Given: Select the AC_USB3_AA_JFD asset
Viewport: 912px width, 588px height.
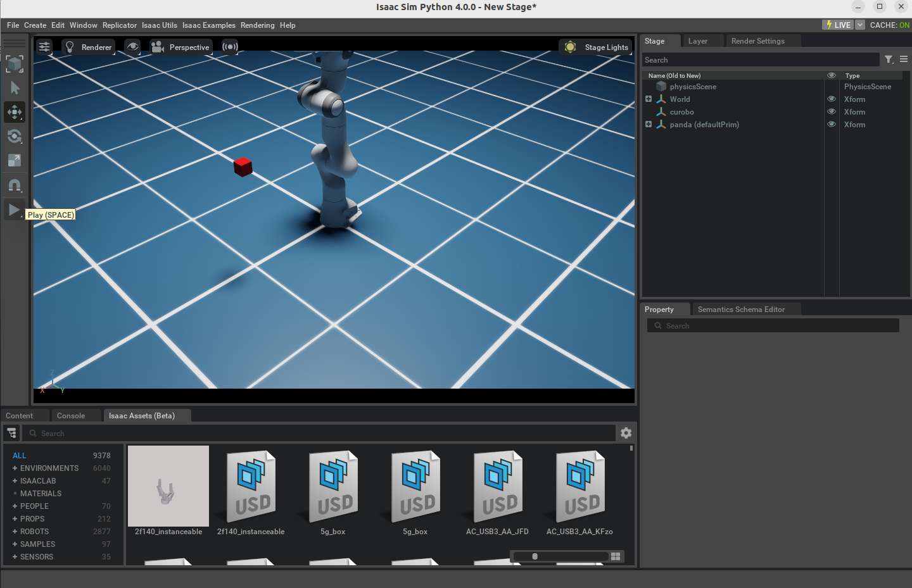Looking at the screenshot, I should (498, 486).
